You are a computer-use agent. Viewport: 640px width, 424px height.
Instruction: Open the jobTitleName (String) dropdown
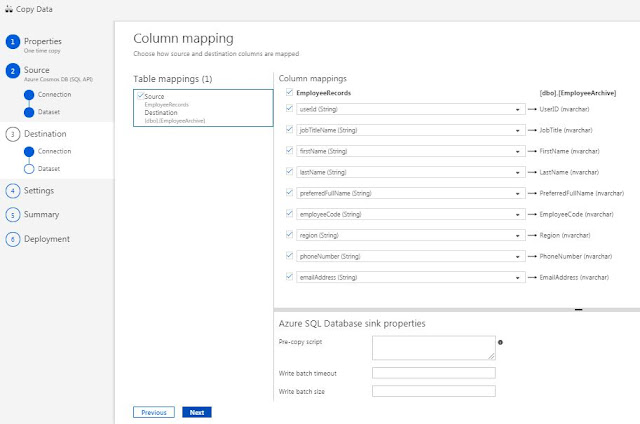tap(411, 130)
